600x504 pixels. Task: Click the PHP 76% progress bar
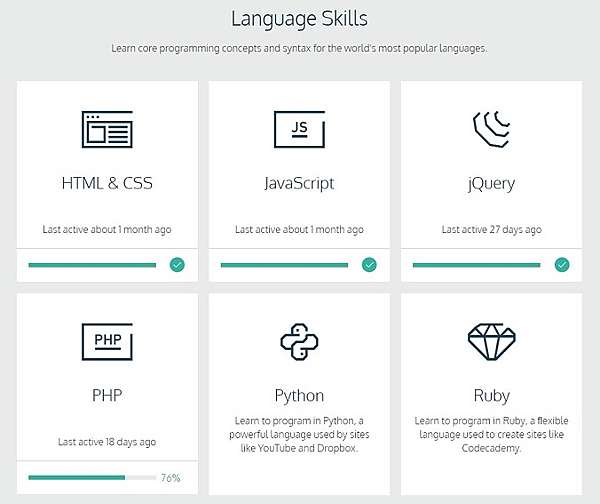(x=92, y=477)
